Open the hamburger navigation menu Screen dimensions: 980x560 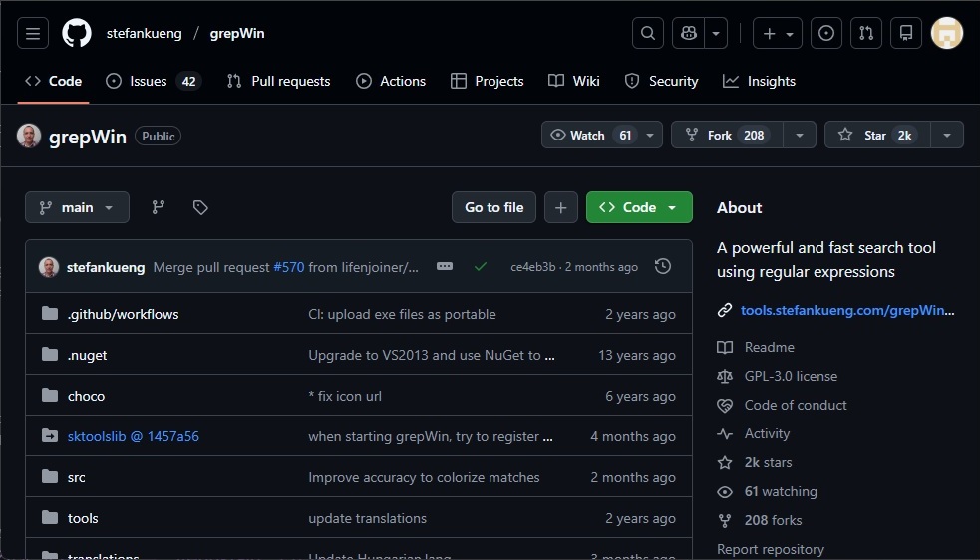(33, 33)
